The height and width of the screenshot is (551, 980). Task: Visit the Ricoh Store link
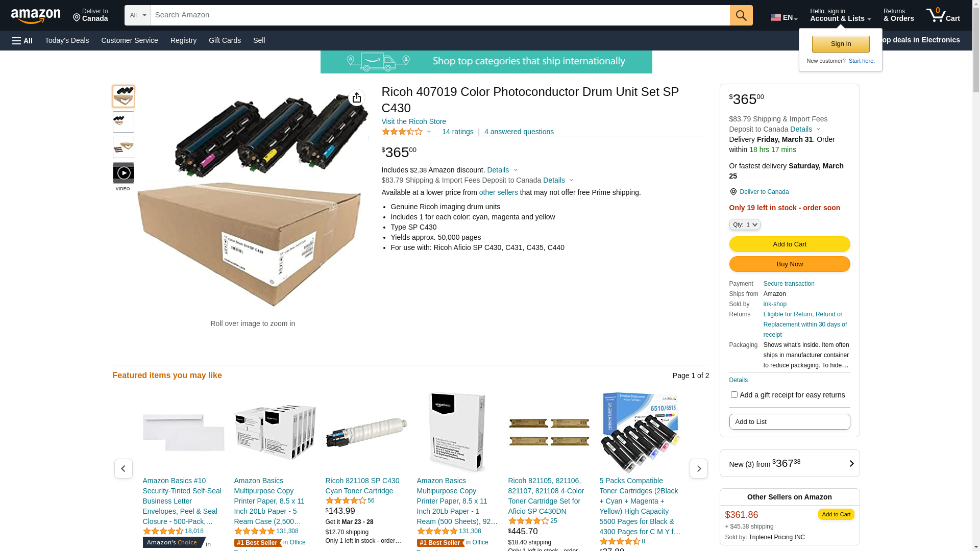pos(414,121)
